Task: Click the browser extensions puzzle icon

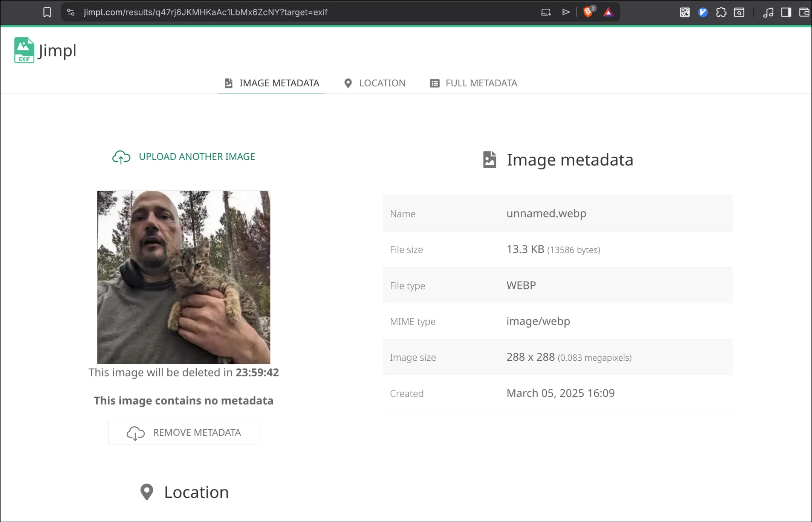Action: (721, 12)
